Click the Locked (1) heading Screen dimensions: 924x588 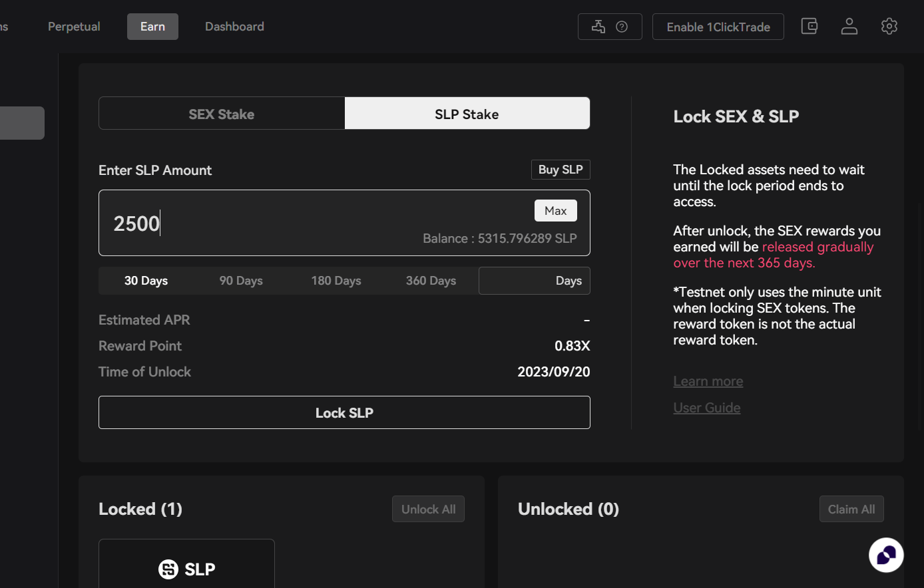[140, 509]
